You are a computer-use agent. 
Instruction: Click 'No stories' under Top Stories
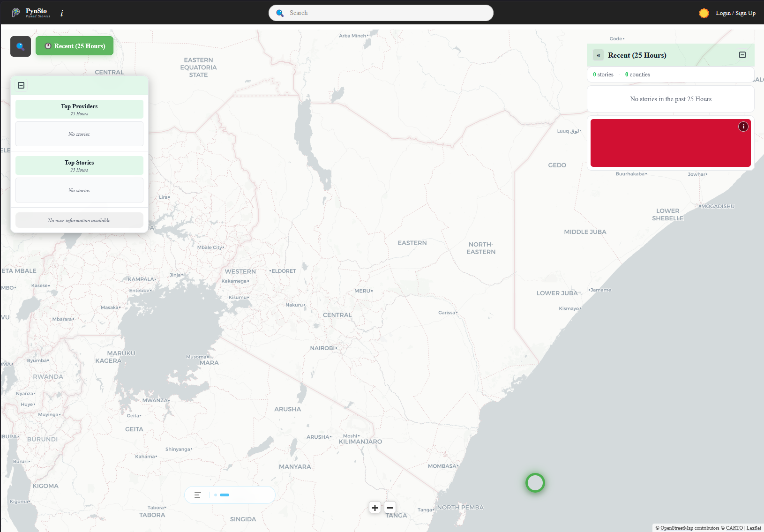[x=79, y=190]
